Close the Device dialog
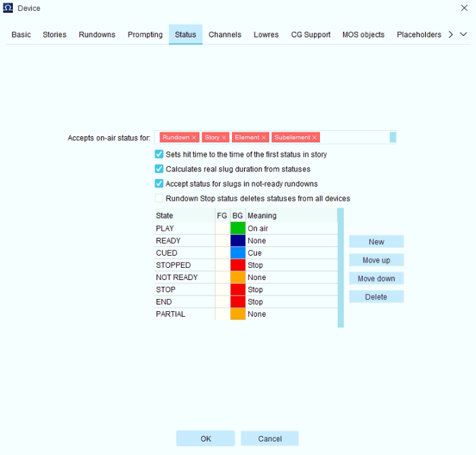 tap(464, 8)
